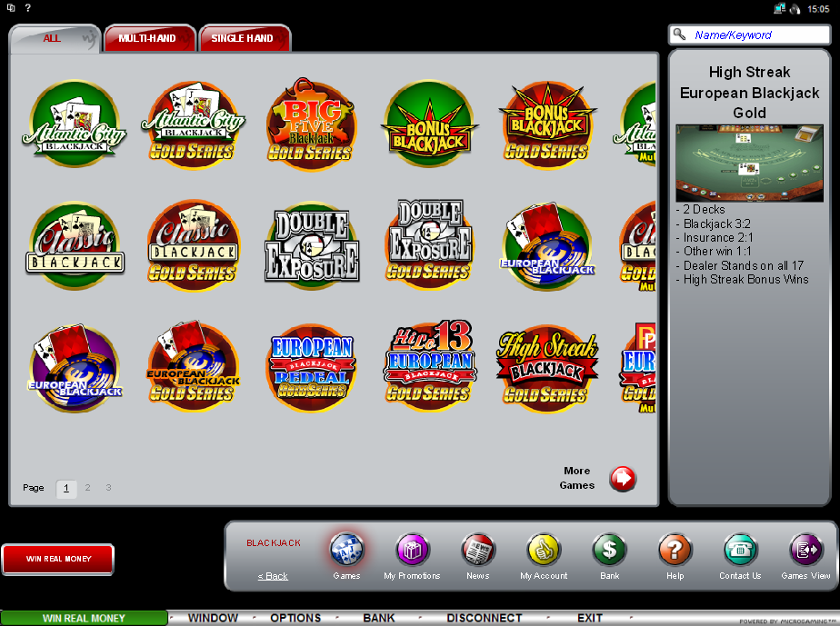Open the News newspaper icon
840x626 pixels.
(478, 550)
